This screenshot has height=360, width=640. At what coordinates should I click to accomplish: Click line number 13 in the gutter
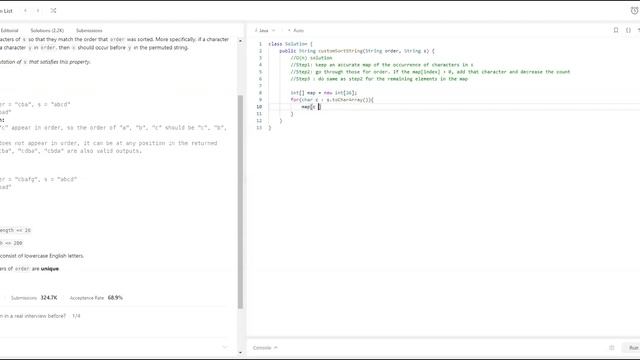coord(259,128)
